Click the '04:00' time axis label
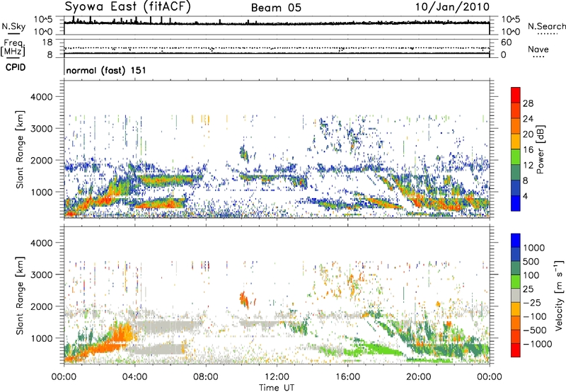Image resolution: width=566 pixels, height=392 pixels. (135, 377)
